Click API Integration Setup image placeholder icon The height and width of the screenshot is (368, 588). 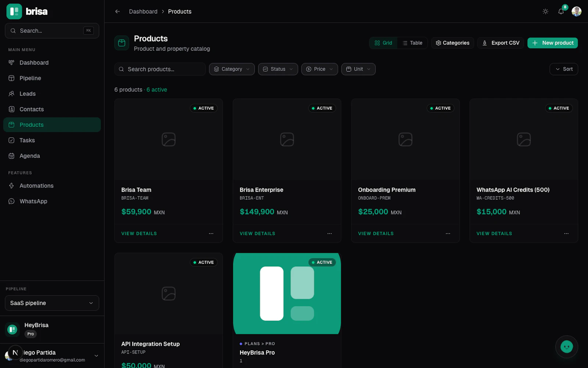point(169,294)
